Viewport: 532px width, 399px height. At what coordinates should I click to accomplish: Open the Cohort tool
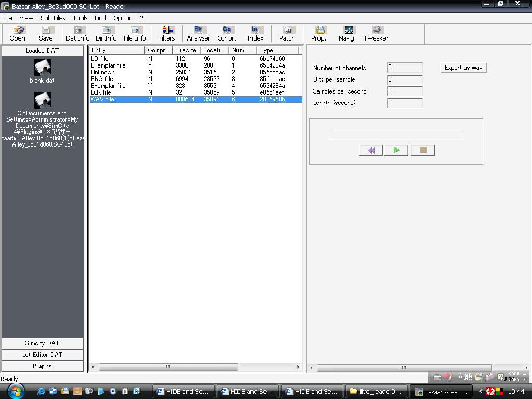(x=227, y=34)
